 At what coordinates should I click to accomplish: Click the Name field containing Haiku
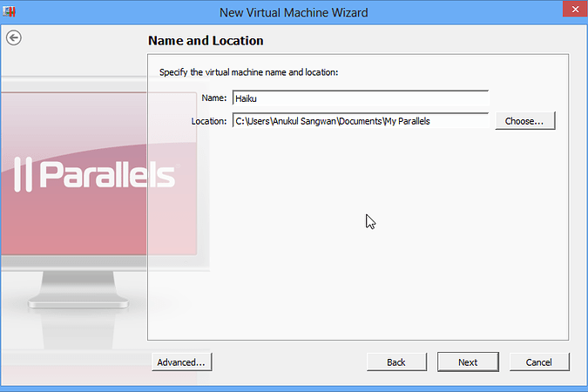point(361,98)
